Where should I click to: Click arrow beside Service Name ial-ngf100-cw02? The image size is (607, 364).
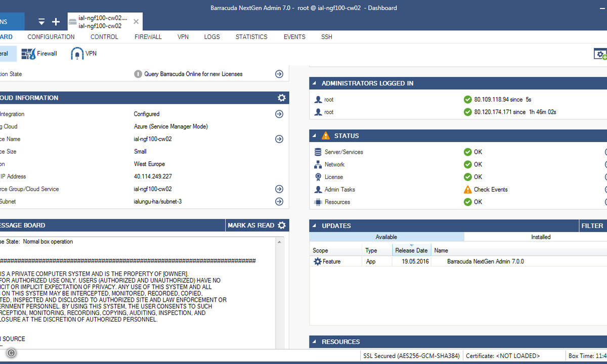click(279, 139)
